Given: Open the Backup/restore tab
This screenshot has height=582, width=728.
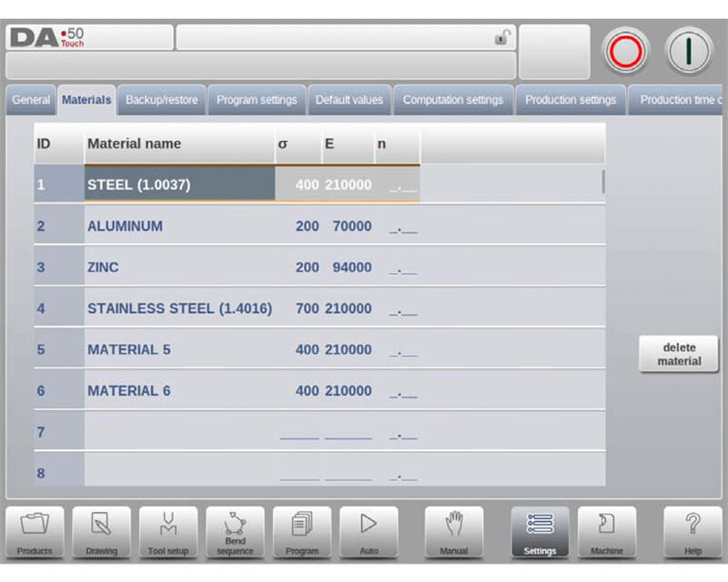Looking at the screenshot, I should (x=161, y=100).
